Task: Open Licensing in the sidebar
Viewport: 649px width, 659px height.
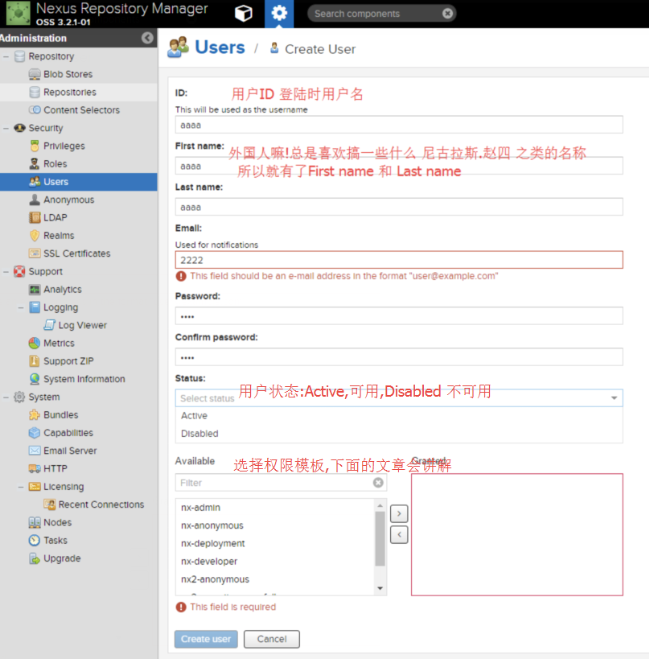Action: (63, 487)
